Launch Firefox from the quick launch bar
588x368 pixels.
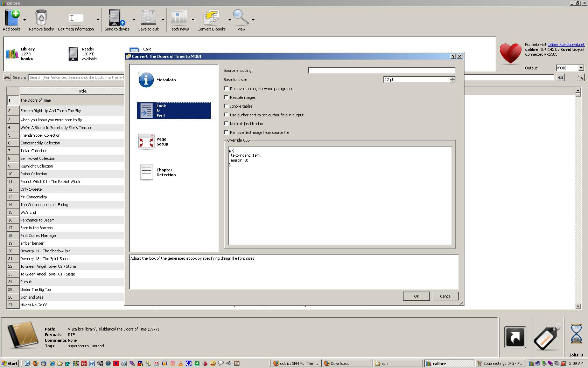pos(35,363)
